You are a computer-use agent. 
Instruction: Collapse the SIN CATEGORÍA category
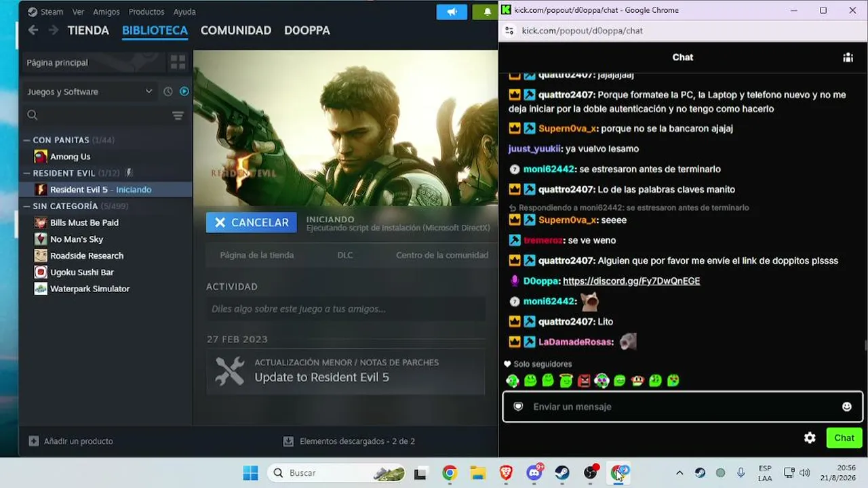click(27, 206)
